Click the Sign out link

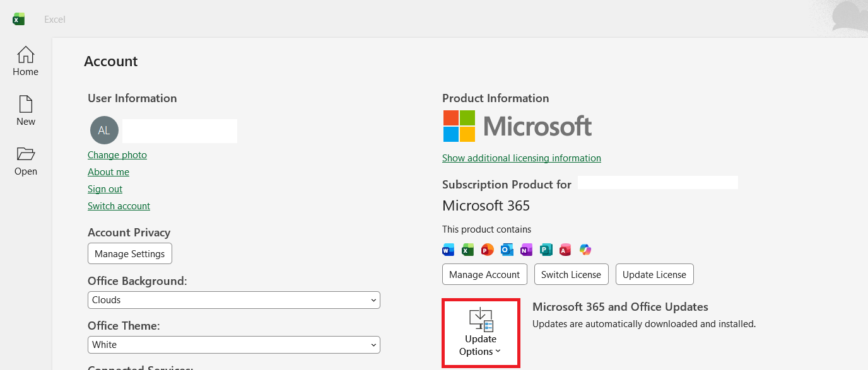point(105,189)
